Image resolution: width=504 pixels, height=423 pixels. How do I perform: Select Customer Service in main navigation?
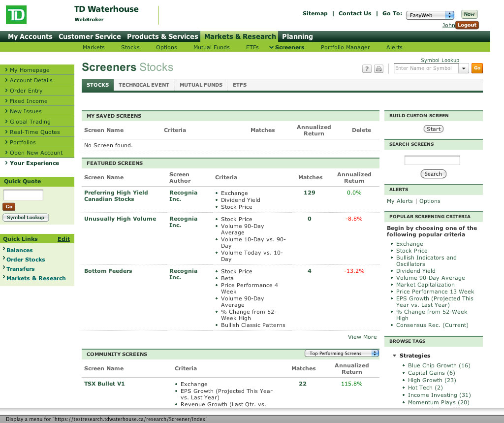coord(90,36)
